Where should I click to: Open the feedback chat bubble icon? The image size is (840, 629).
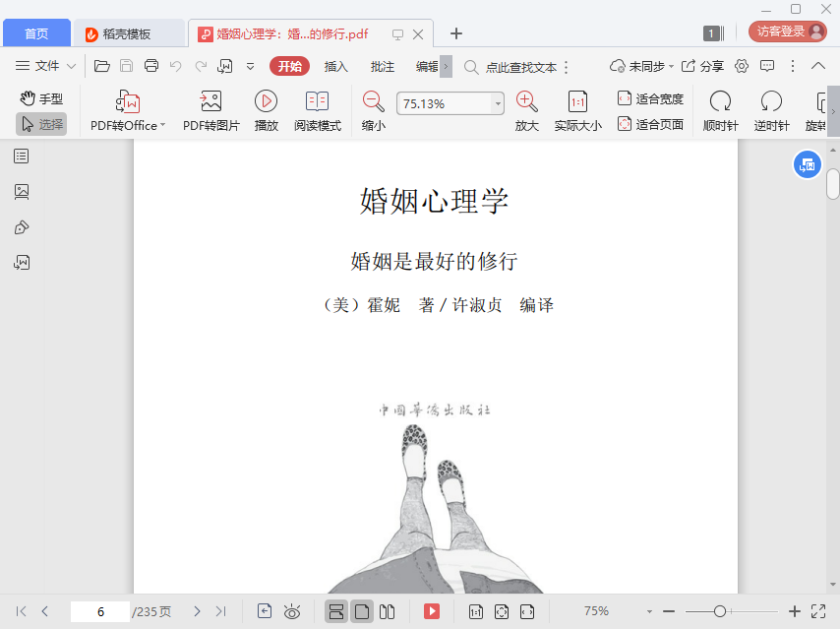pos(767,66)
